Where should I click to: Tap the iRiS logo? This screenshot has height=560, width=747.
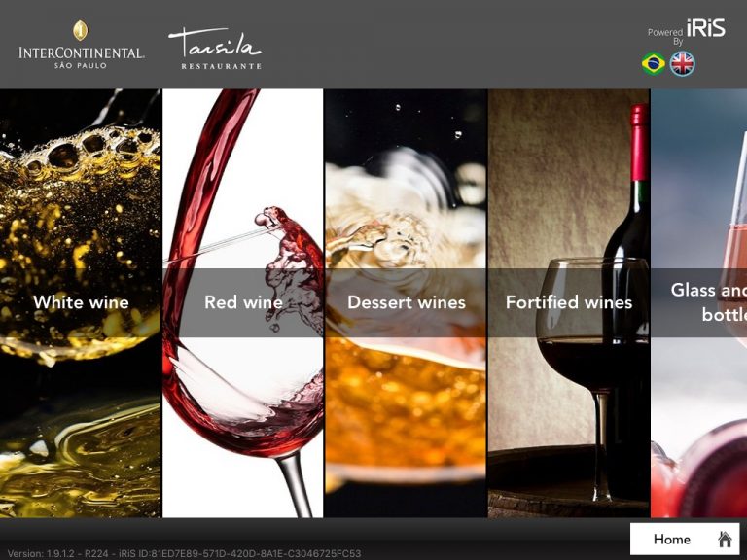[706, 27]
